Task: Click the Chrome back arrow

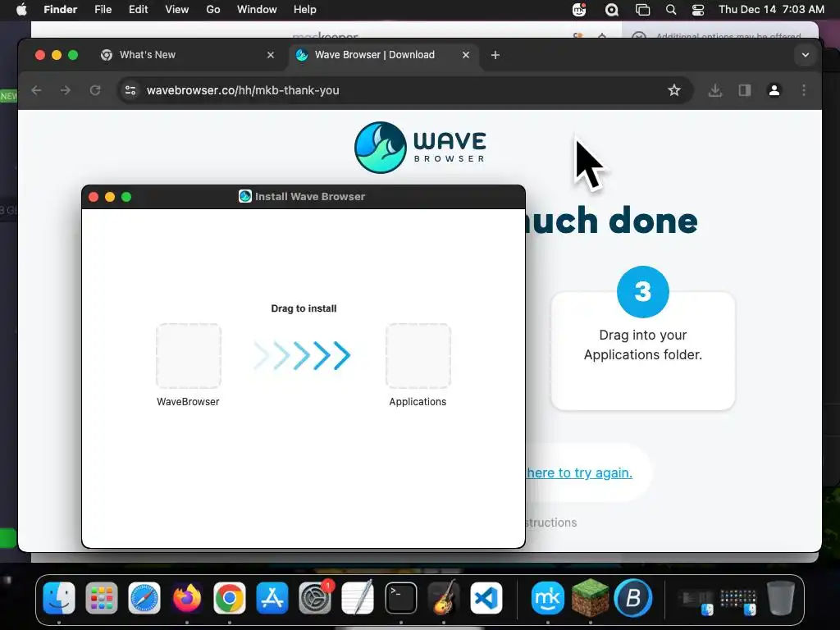Action: click(x=36, y=90)
